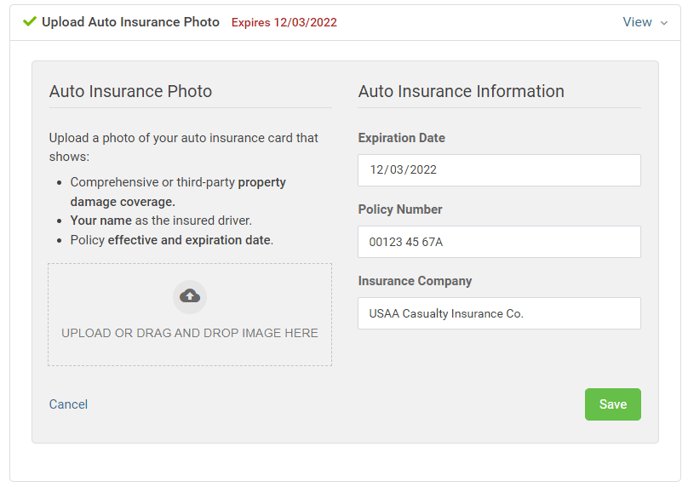Select the Insurance Company input field
This screenshot has height=487, width=688.
click(x=499, y=314)
